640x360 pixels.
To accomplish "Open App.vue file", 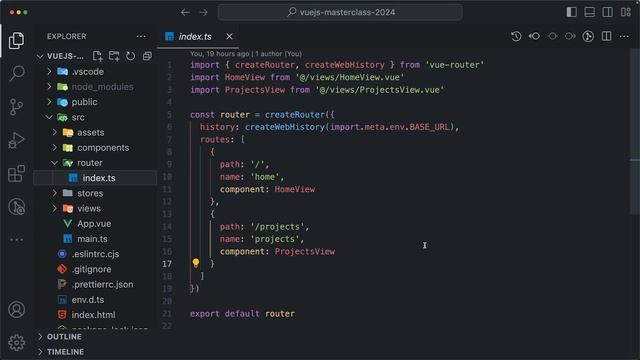I will pyautogui.click(x=95, y=224).
